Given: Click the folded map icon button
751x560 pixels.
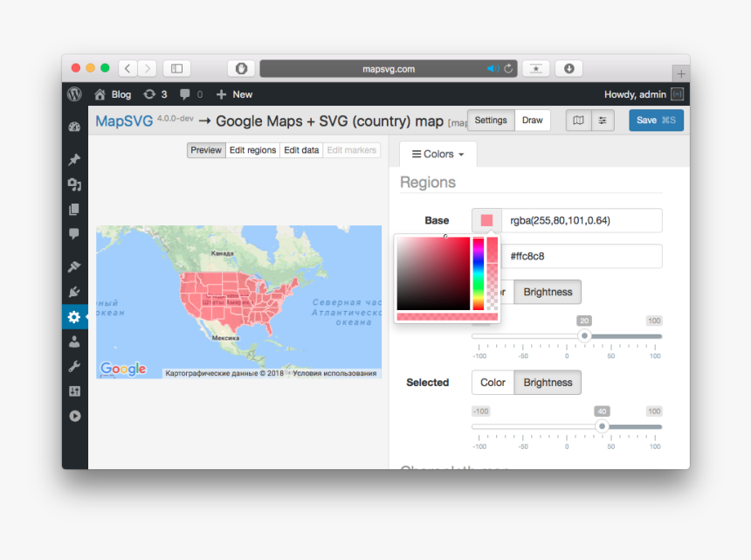Looking at the screenshot, I should point(579,121).
